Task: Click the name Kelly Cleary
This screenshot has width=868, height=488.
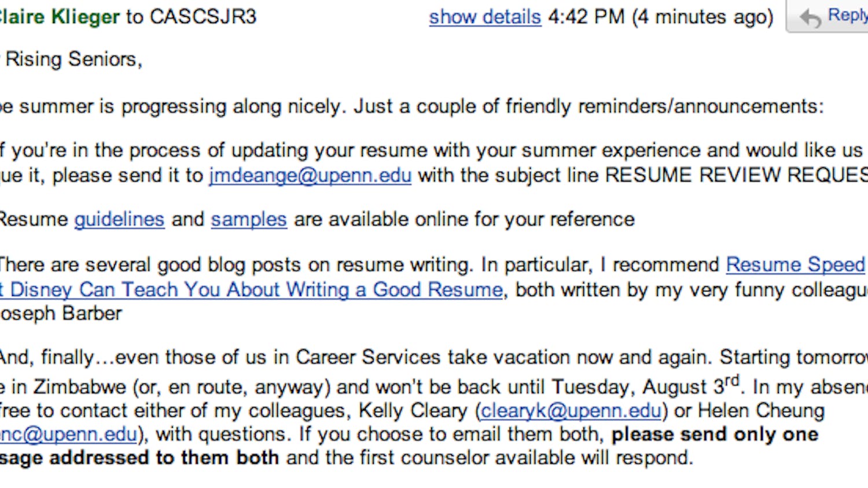Action: click(413, 411)
